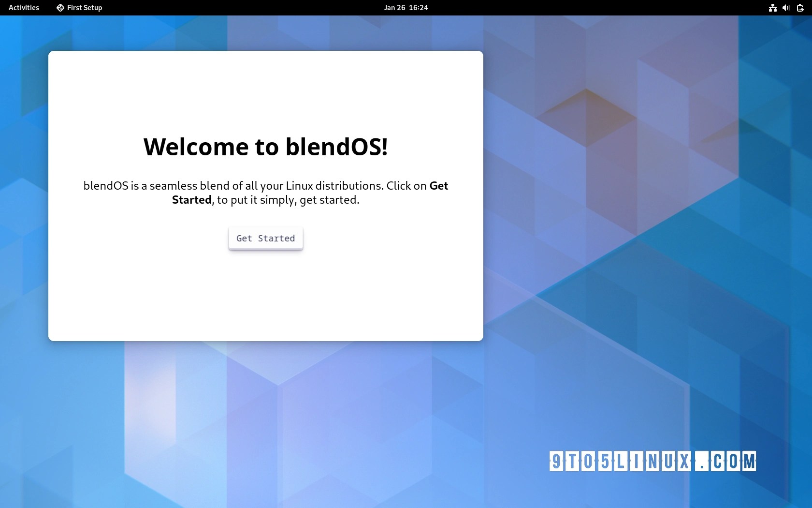Open the Activities overview
The width and height of the screenshot is (812, 508).
coord(24,8)
